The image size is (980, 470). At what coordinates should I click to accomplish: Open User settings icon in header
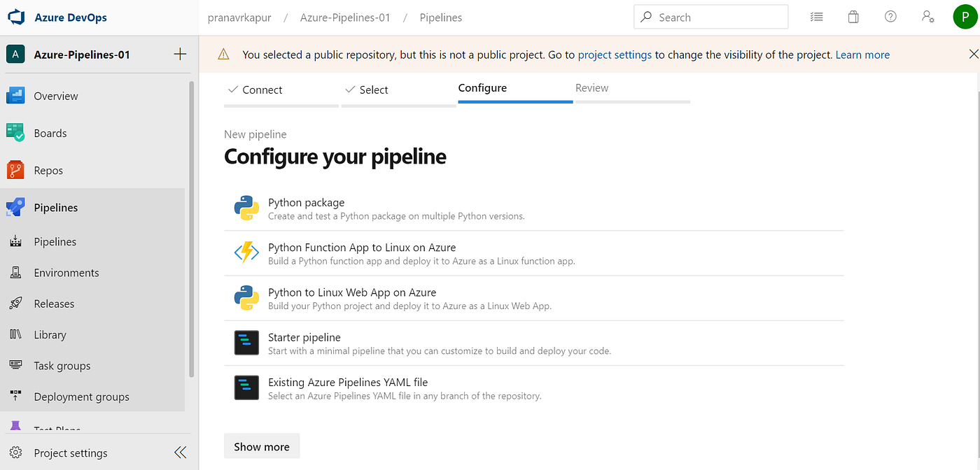(928, 17)
